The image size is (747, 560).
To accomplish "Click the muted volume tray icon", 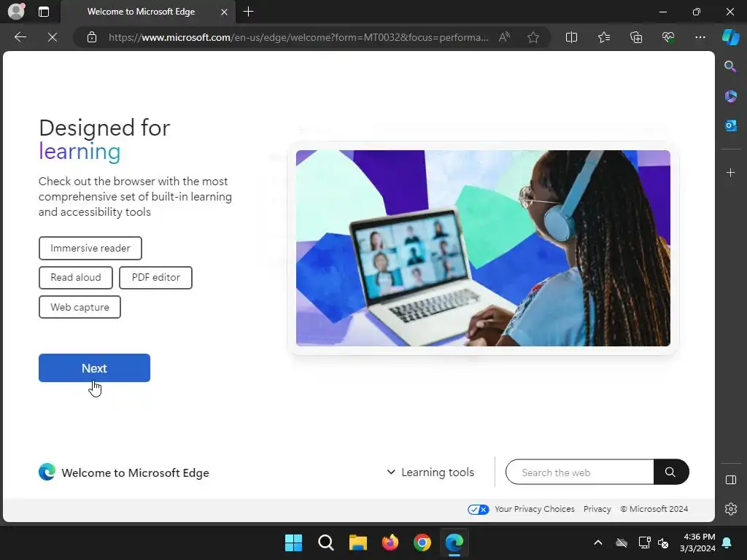I will click(x=663, y=542).
